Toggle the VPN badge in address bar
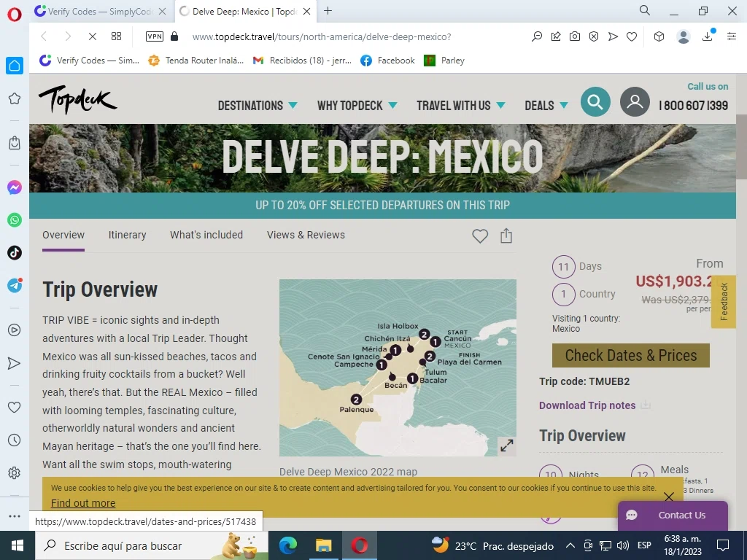This screenshot has height=560, width=747. (x=155, y=36)
